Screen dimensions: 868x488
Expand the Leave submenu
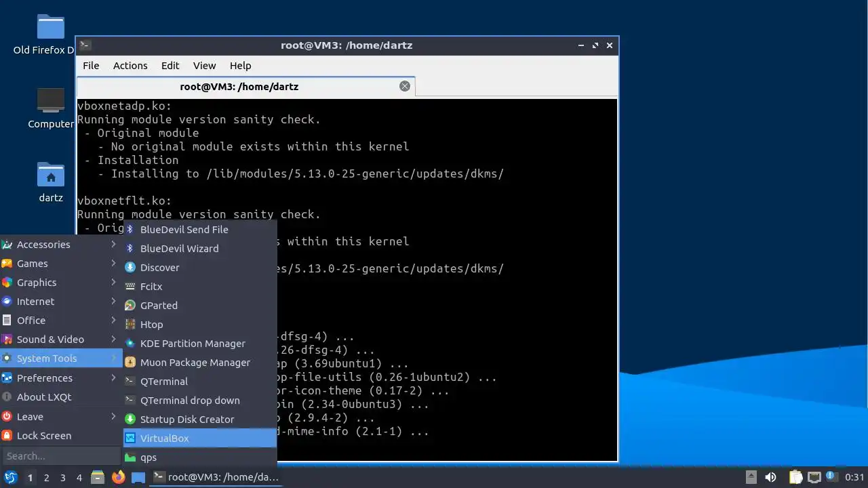tap(61, 417)
